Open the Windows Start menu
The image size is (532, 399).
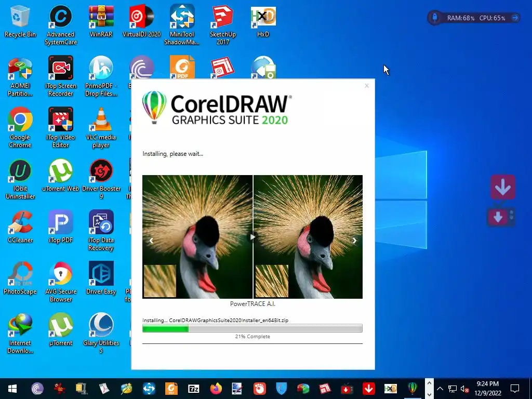coord(12,389)
